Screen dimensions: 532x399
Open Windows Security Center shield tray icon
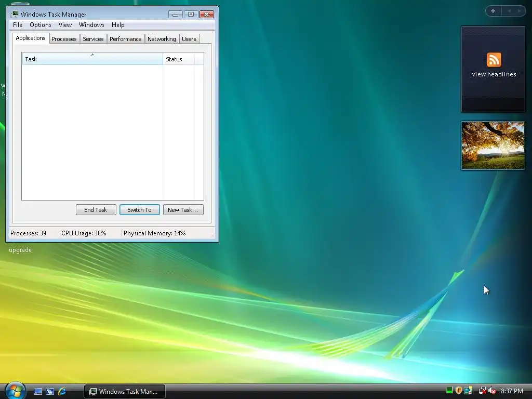[458, 391]
